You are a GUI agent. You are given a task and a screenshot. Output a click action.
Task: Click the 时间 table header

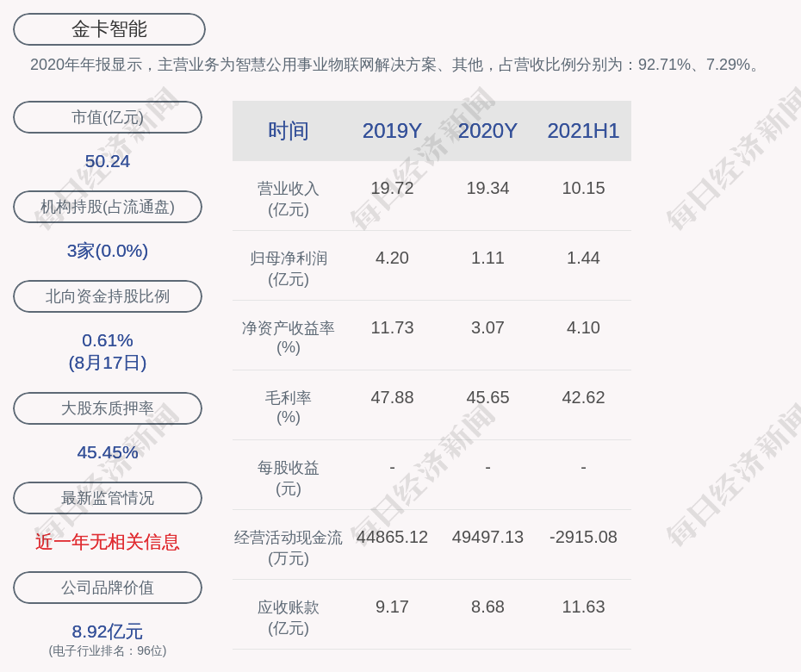[289, 131]
